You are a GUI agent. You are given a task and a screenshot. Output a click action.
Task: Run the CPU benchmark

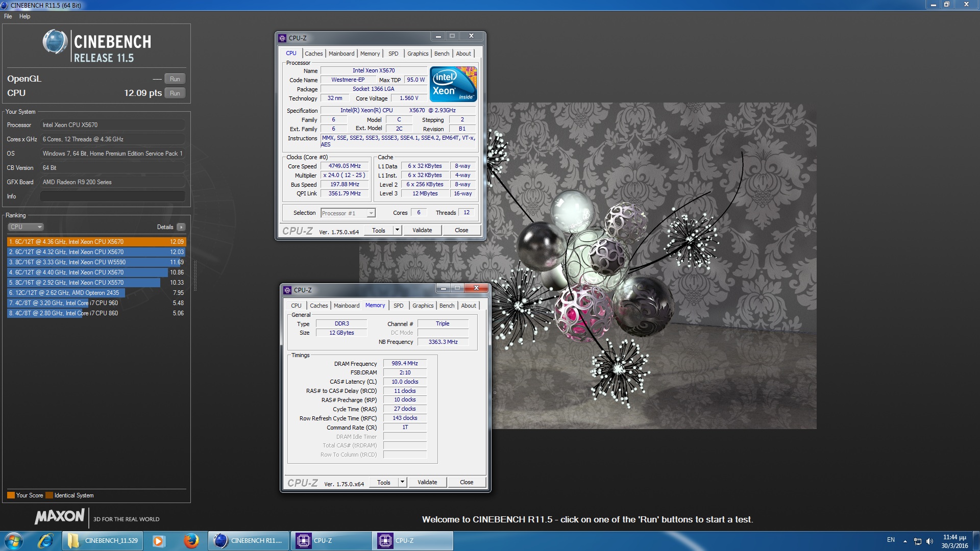pyautogui.click(x=175, y=93)
